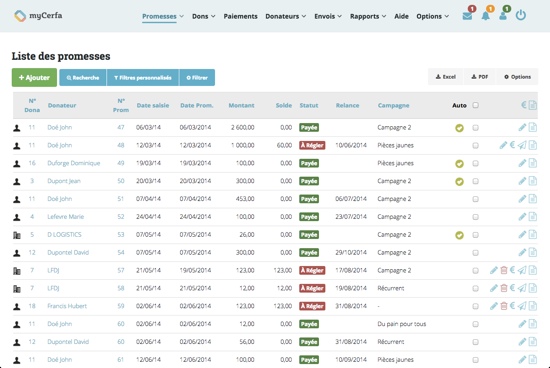This screenshot has height=368, width=550.
Task: Sort by Montant column header
Action: point(241,105)
